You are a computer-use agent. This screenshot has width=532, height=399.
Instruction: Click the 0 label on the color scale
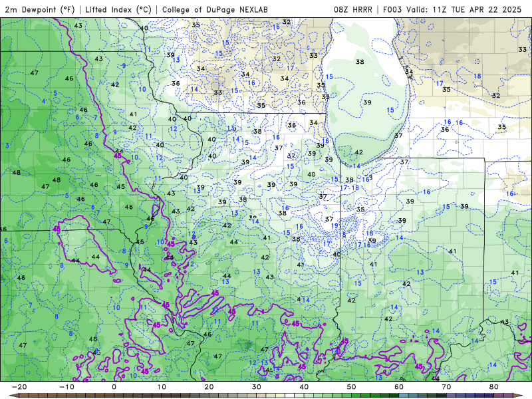(x=114, y=387)
